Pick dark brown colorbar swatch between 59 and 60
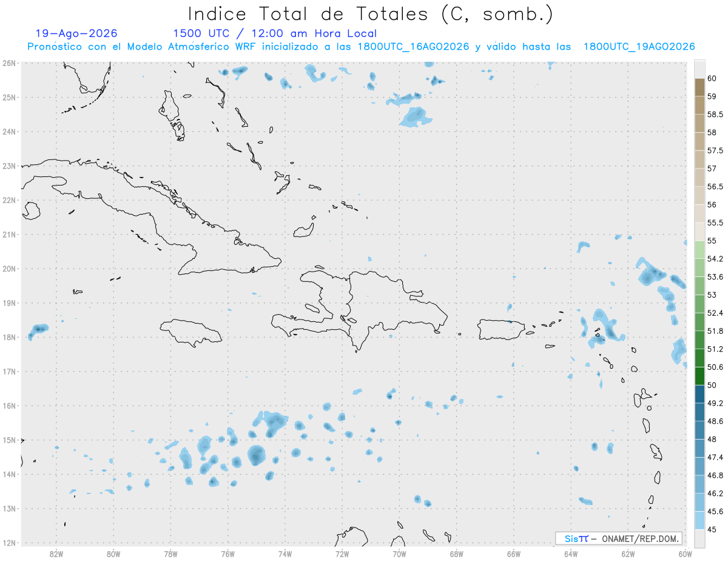The height and width of the screenshot is (562, 728). pos(699,87)
